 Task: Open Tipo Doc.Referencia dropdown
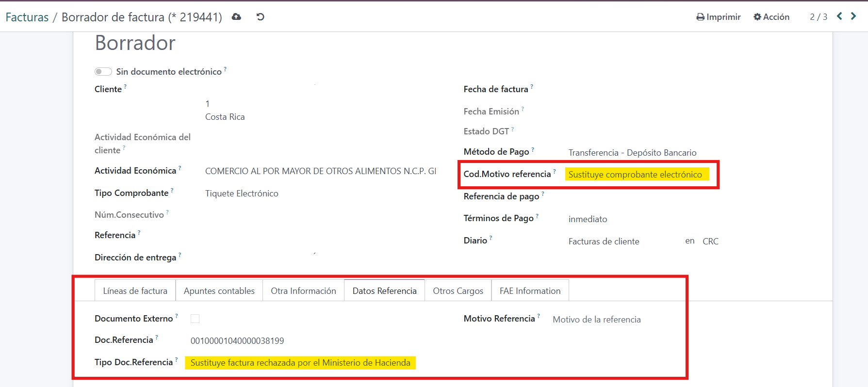click(300, 363)
